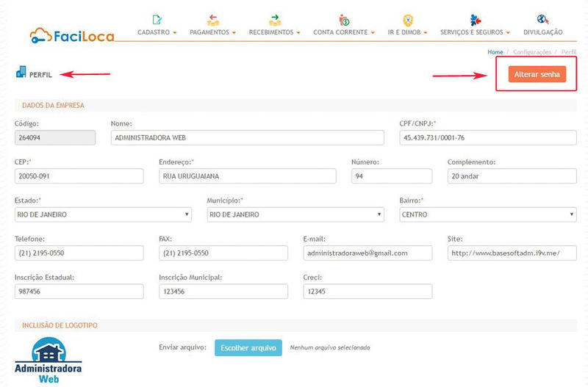
Task: Open the Cadastro menu
Action: click(x=157, y=32)
